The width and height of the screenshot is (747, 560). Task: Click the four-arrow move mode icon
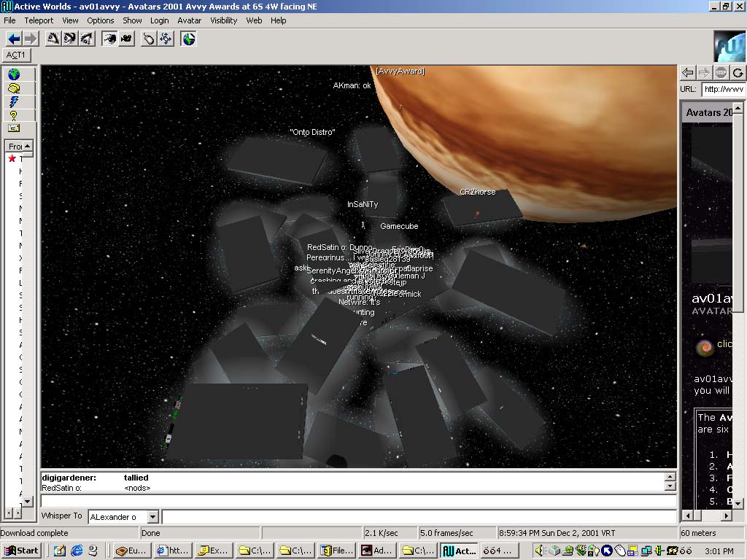(166, 39)
